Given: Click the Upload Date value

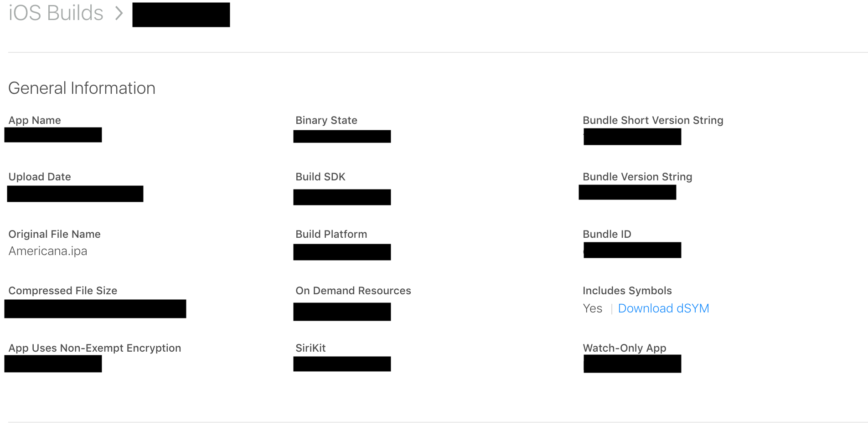Looking at the screenshot, I should point(75,194).
